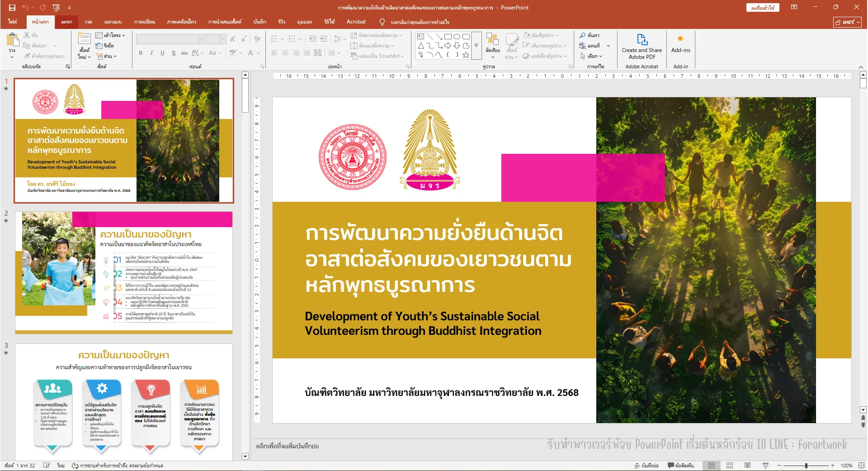Screen dimensions: 868x471
Task: Expand the shapes gallery More arrow
Action: [x=476, y=46]
